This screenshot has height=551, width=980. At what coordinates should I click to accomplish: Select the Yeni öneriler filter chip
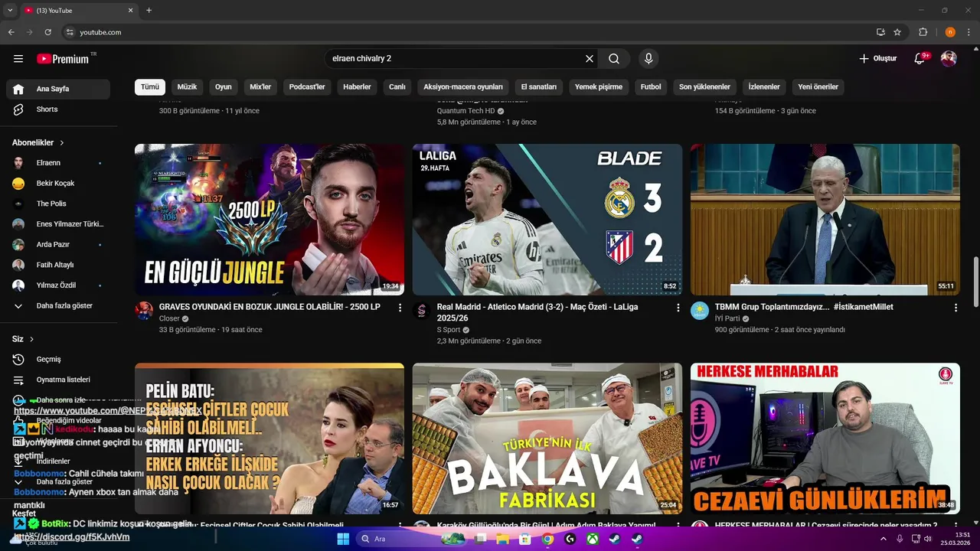click(x=818, y=86)
